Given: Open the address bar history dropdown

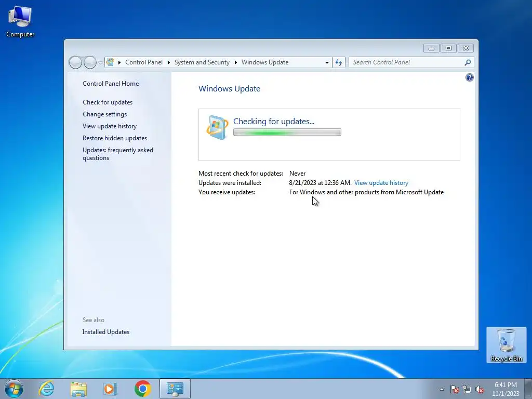Looking at the screenshot, I should coord(327,62).
